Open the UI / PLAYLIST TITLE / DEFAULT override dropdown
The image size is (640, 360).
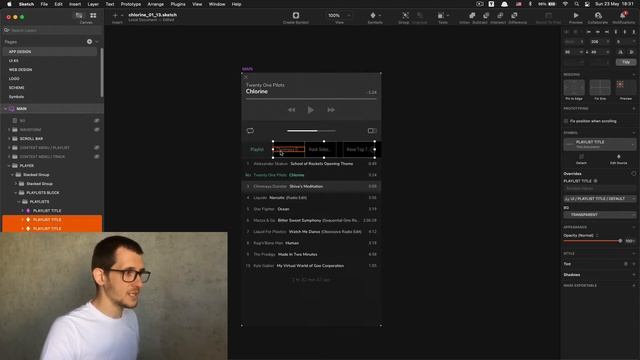point(600,199)
